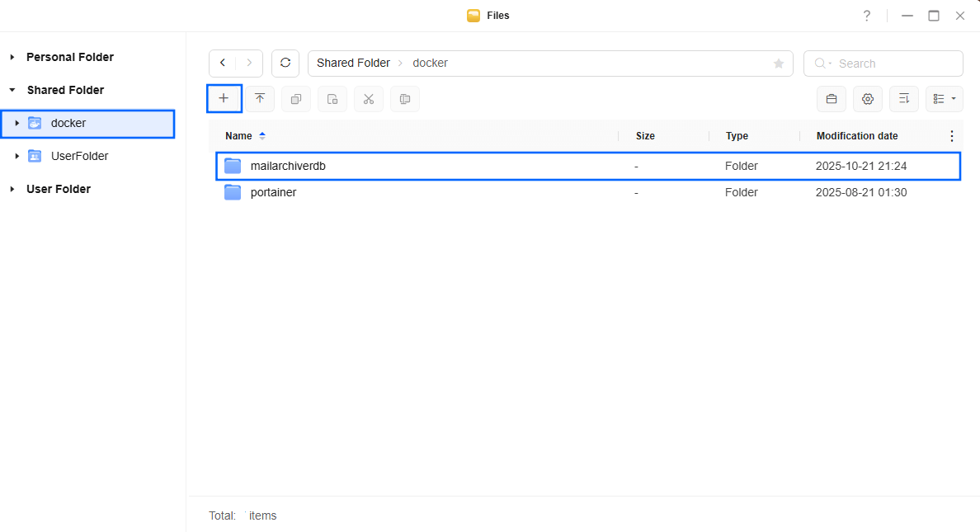Select UserFolder in the sidebar
The height and width of the screenshot is (532, 980).
[x=79, y=156]
